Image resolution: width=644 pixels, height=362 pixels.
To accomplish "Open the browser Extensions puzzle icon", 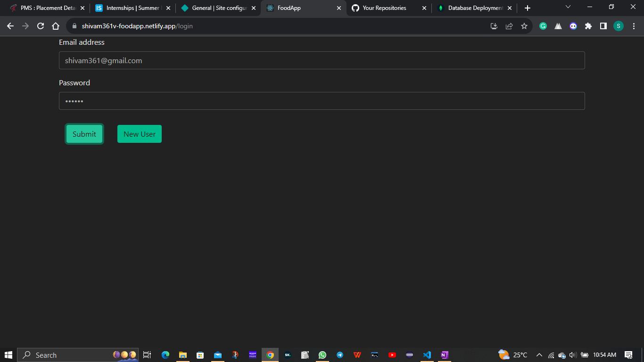I will 588,26.
